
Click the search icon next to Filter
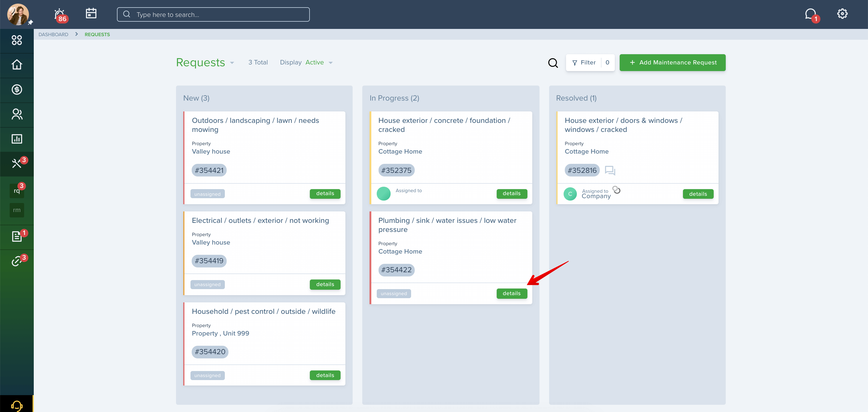coord(553,63)
